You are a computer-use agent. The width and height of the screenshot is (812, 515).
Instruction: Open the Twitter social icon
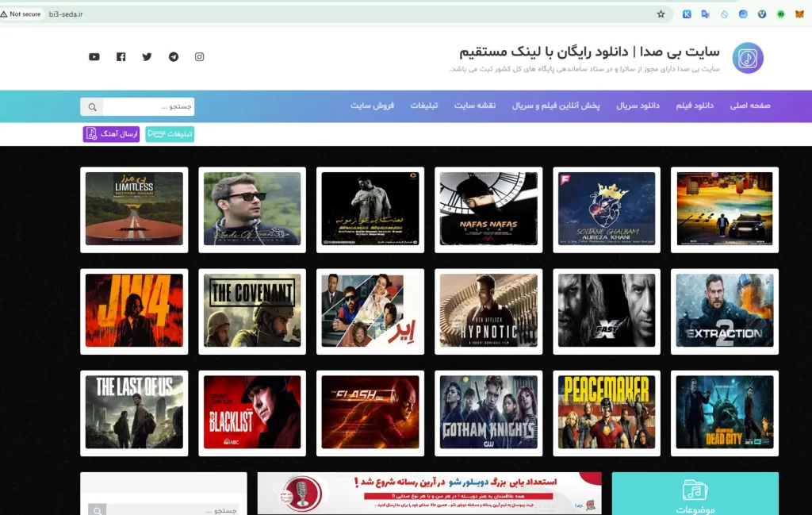[147, 57]
